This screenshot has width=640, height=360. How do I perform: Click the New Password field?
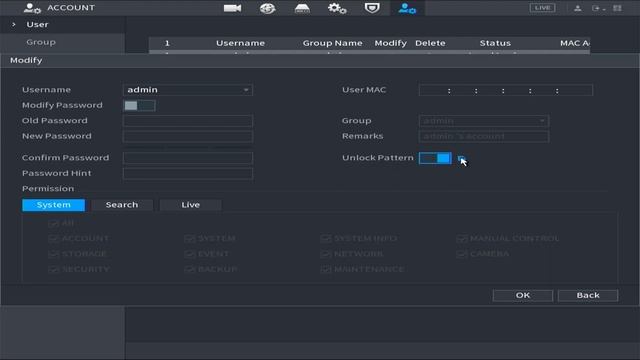188,136
